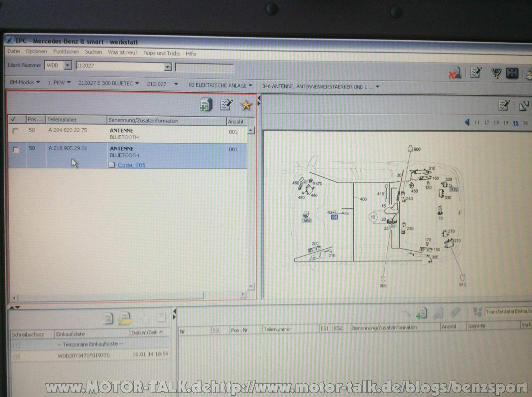The width and height of the screenshot is (532, 397).
Task: Click the gold star favorites icon
Action: coord(246,105)
